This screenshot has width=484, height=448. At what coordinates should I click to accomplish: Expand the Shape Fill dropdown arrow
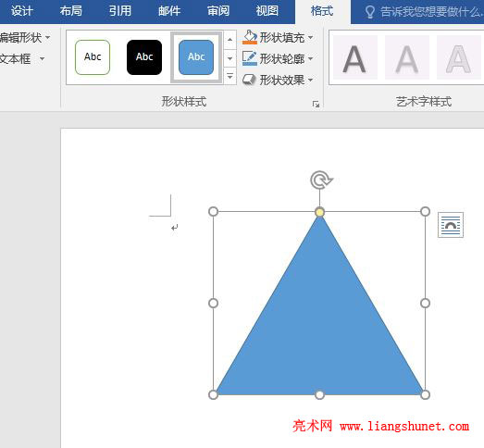click(311, 38)
